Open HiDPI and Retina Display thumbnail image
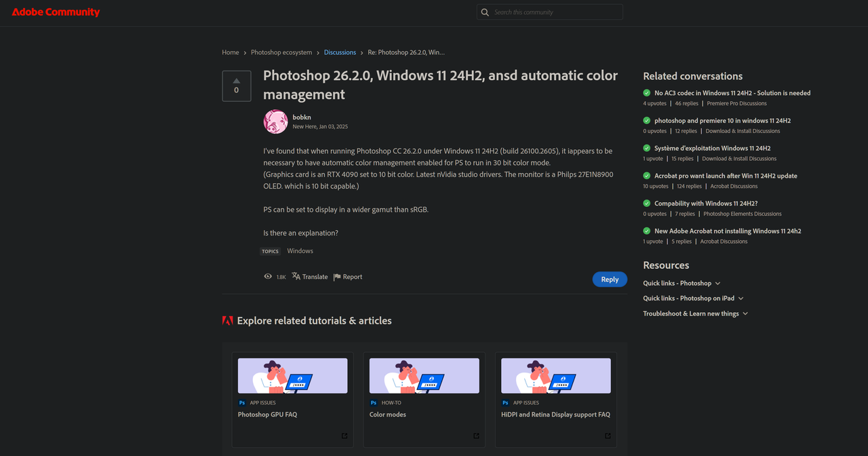This screenshot has height=456, width=868. (x=555, y=376)
